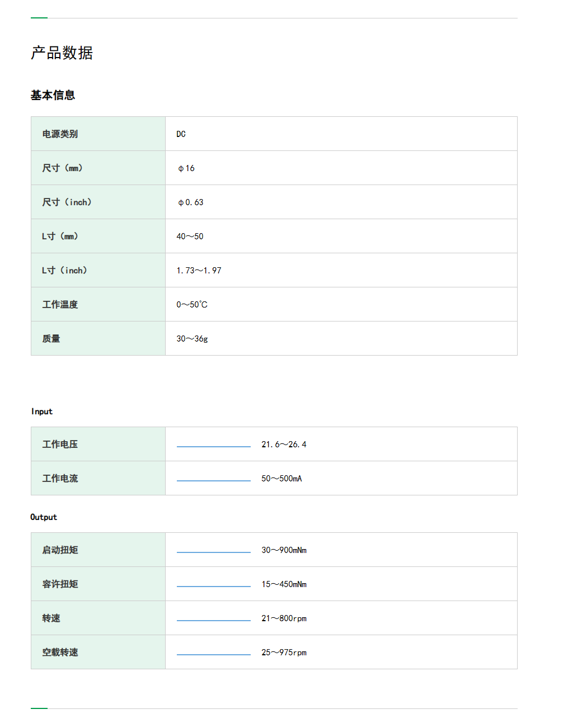
Task: Select the 基本信息 section heading
Action: click(53, 96)
